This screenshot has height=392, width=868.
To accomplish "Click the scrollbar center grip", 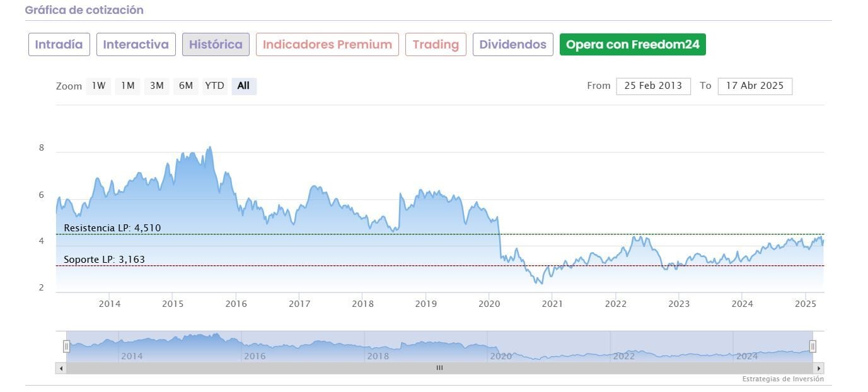I will pos(439,368).
